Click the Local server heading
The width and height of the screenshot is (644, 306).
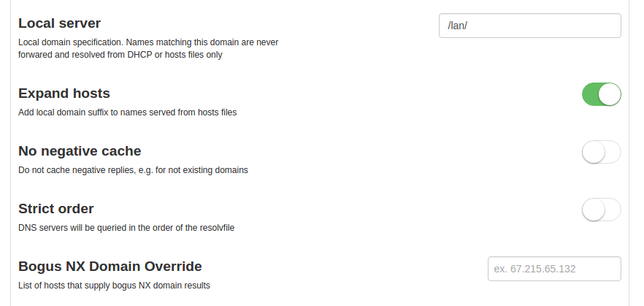(x=59, y=23)
